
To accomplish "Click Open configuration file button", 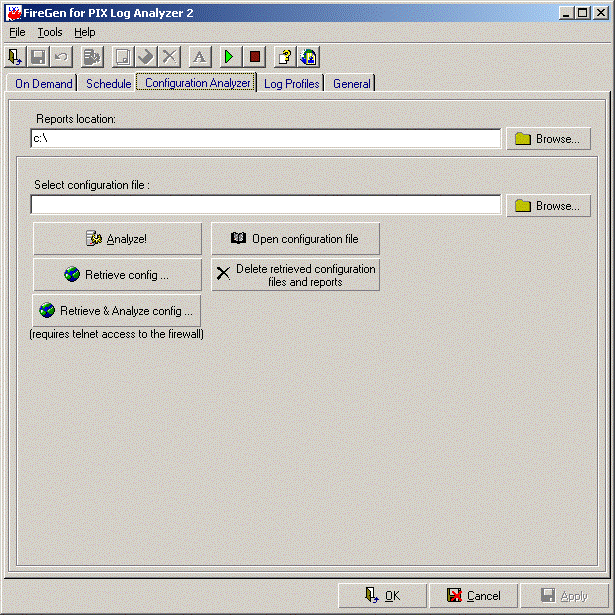I will (295, 239).
